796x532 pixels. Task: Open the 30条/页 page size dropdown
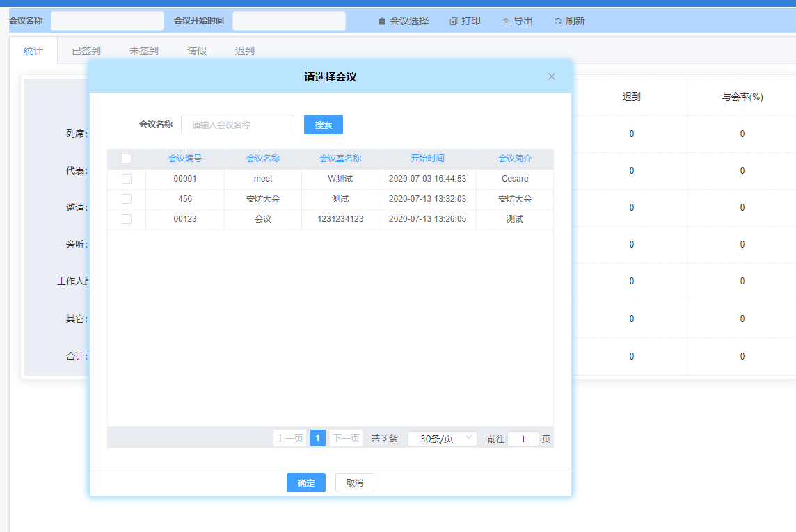pyautogui.click(x=442, y=439)
